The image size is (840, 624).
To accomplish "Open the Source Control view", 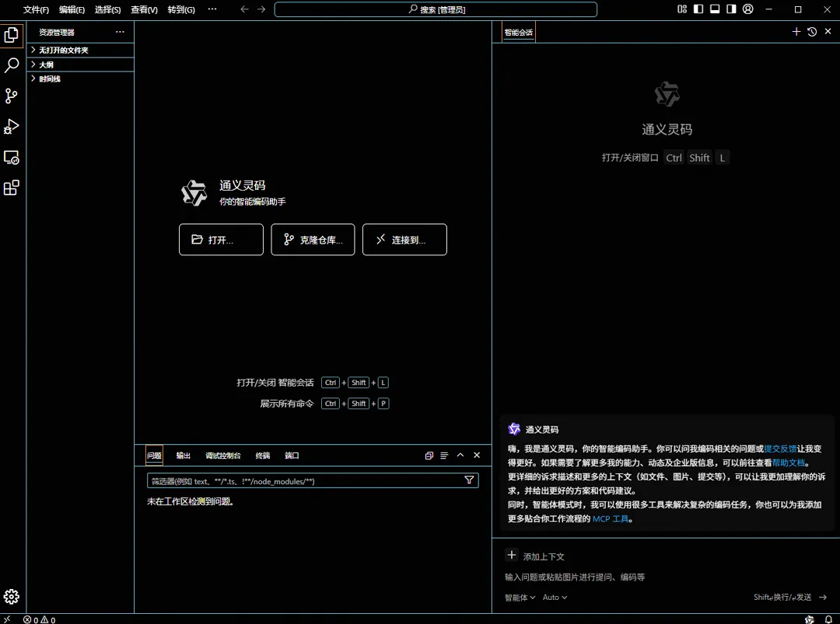I will tap(11, 96).
